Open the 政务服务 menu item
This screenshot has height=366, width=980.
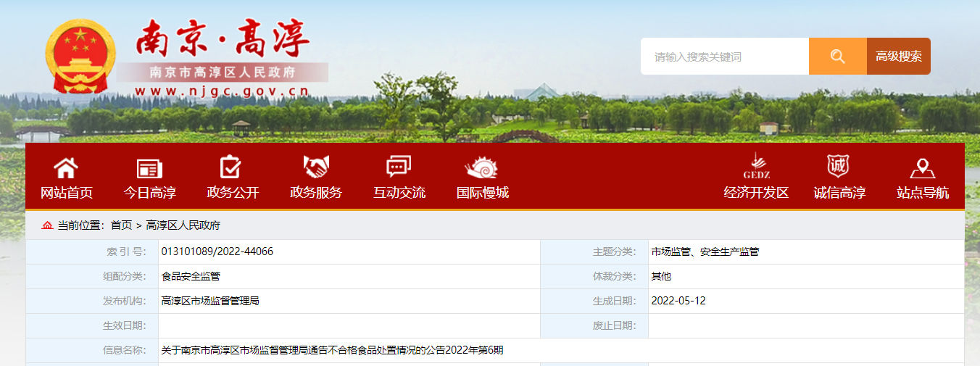[x=316, y=193]
